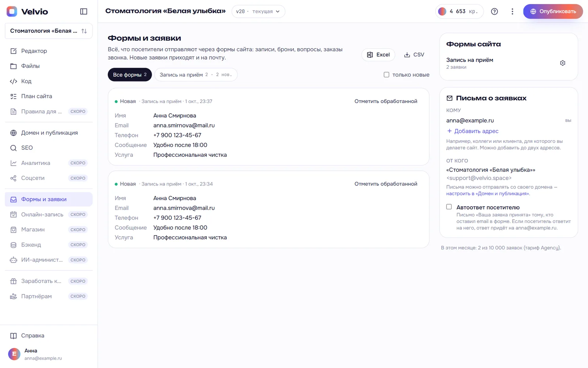Viewport: 588px width, 368px height.
Task: Click the Запись на приём entry in Формы сайта
Action: pyautogui.click(x=470, y=60)
